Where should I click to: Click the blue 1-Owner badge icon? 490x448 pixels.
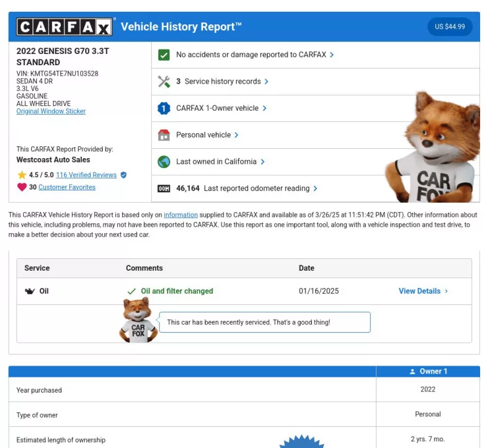pos(164,108)
